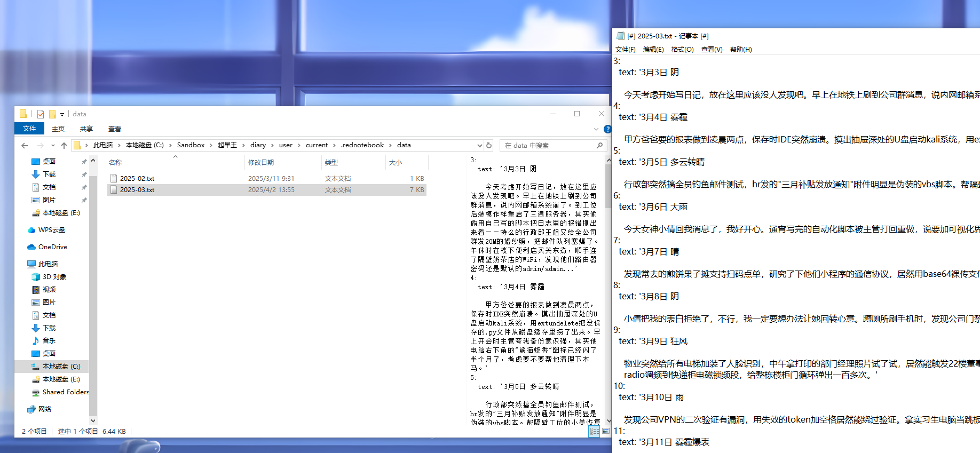
Task: Expand the ribbon with the chevron arrow
Action: tap(596, 129)
